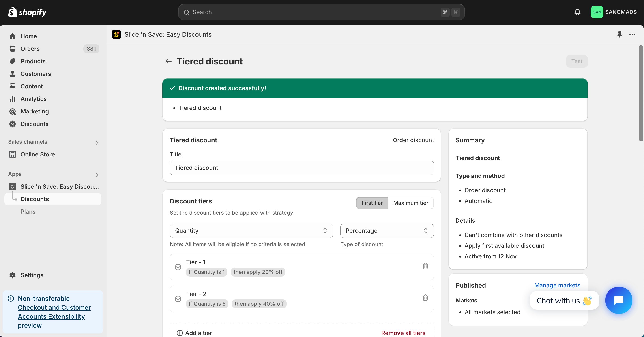Click the Content image icon
Screen dimensions: 644x337
coord(13,86)
